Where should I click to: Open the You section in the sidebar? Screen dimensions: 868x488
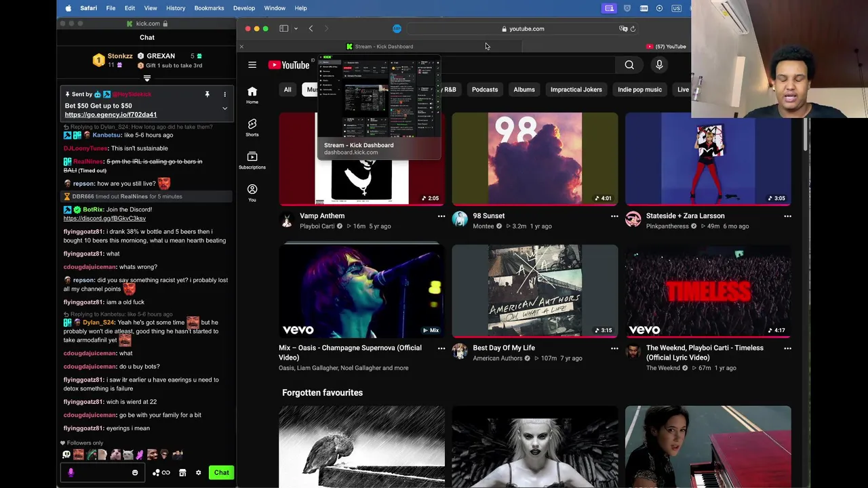click(252, 192)
